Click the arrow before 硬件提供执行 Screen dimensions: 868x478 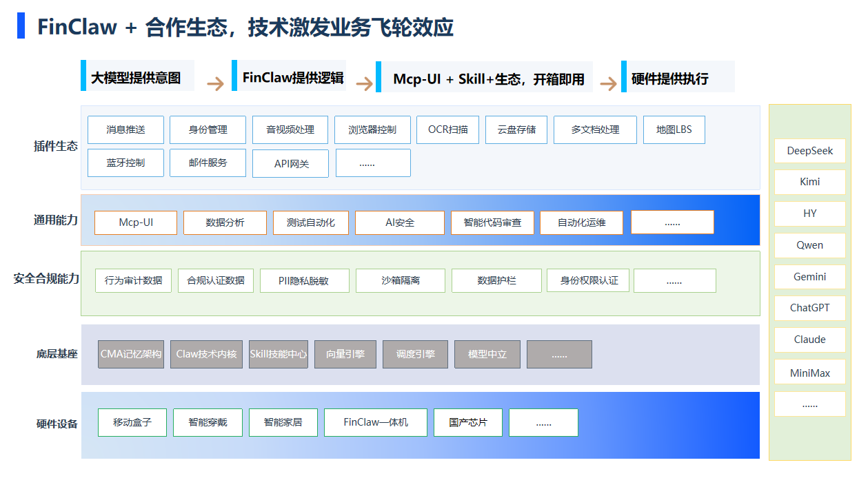click(x=608, y=84)
